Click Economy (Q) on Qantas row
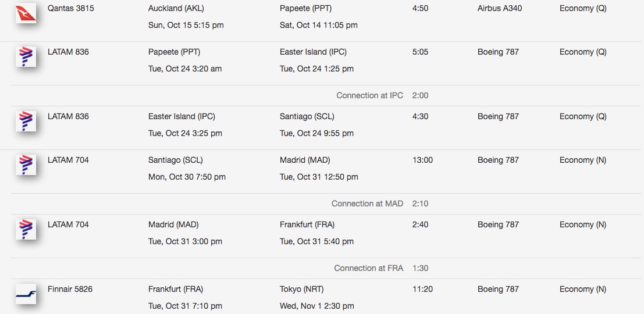644x314 pixels. (583, 8)
